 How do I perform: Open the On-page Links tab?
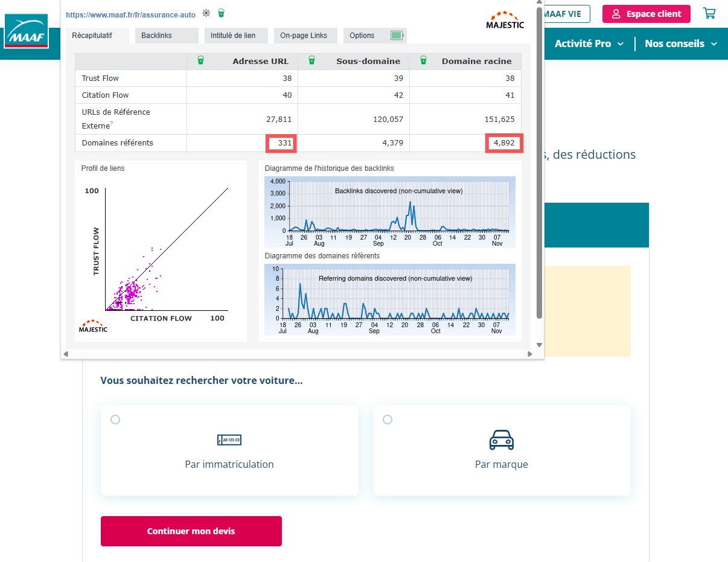pyautogui.click(x=304, y=36)
